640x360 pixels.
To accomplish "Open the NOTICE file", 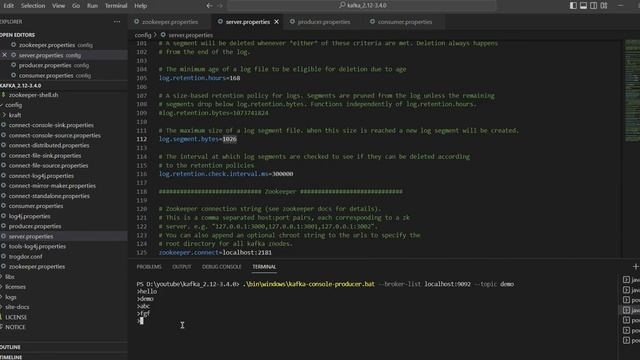I will (x=15, y=327).
